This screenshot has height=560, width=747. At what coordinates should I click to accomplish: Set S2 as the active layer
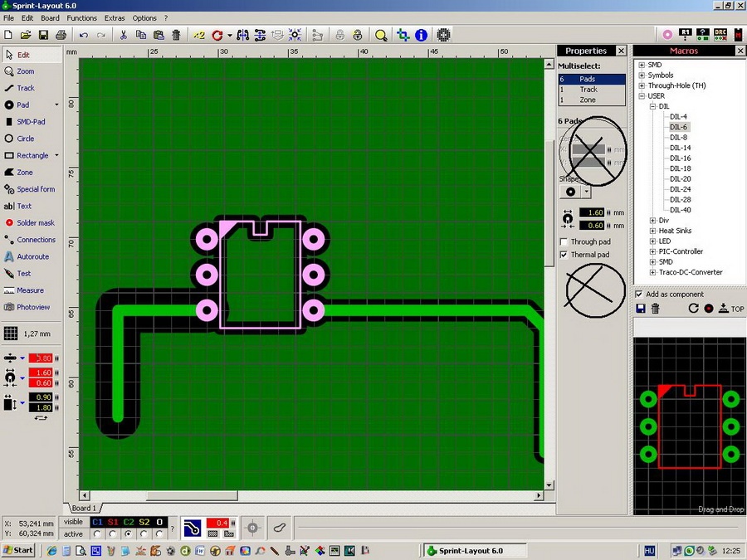144,534
